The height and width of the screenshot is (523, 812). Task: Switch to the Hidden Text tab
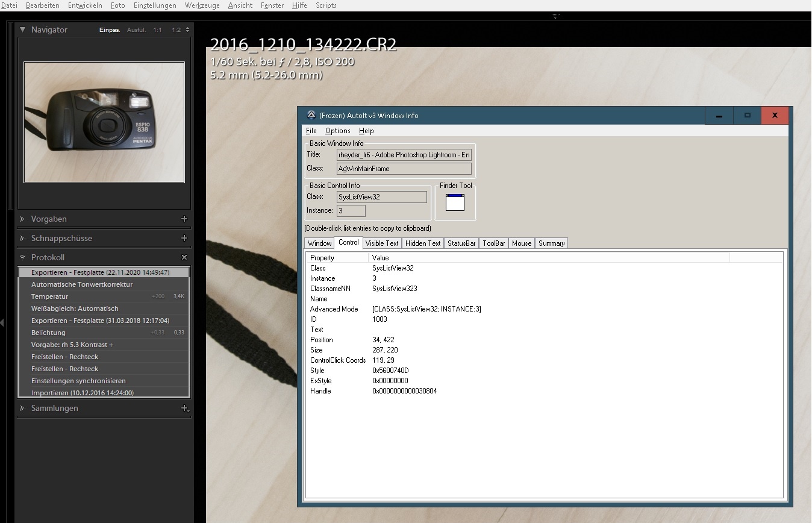[x=423, y=243]
